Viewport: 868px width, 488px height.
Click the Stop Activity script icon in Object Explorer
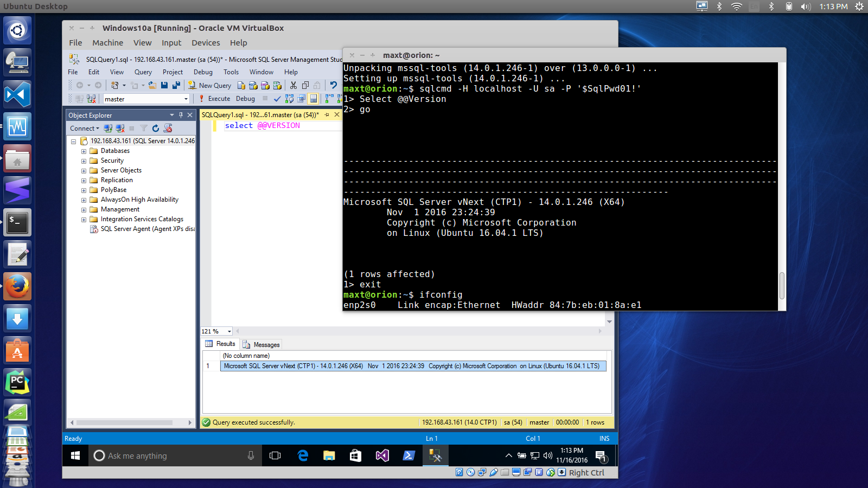(x=168, y=129)
